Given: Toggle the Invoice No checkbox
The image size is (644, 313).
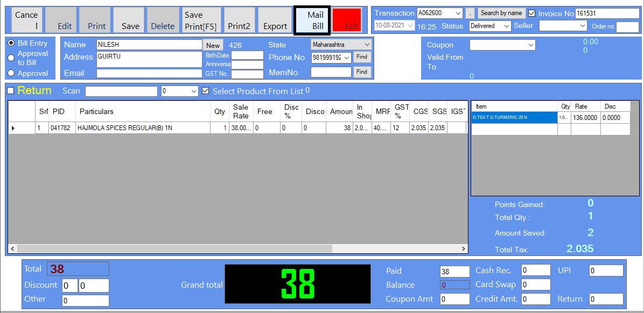Looking at the screenshot, I should (x=532, y=13).
